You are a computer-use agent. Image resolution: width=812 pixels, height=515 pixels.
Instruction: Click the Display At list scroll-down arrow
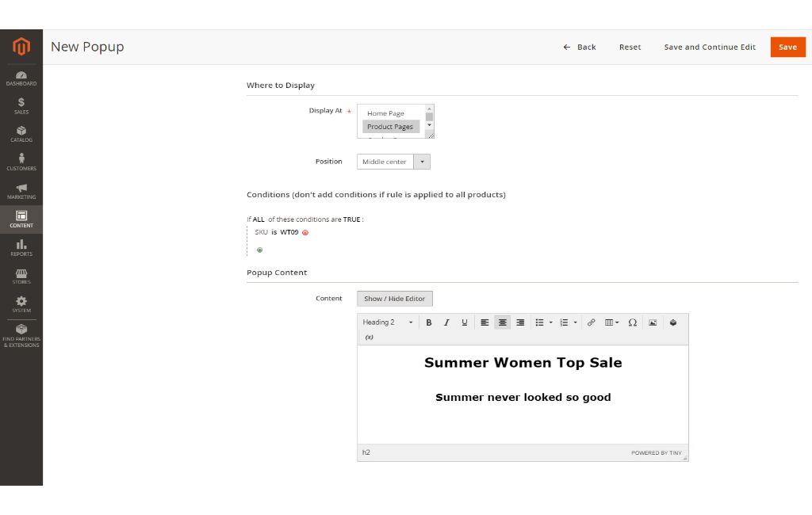(x=429, y=124)
